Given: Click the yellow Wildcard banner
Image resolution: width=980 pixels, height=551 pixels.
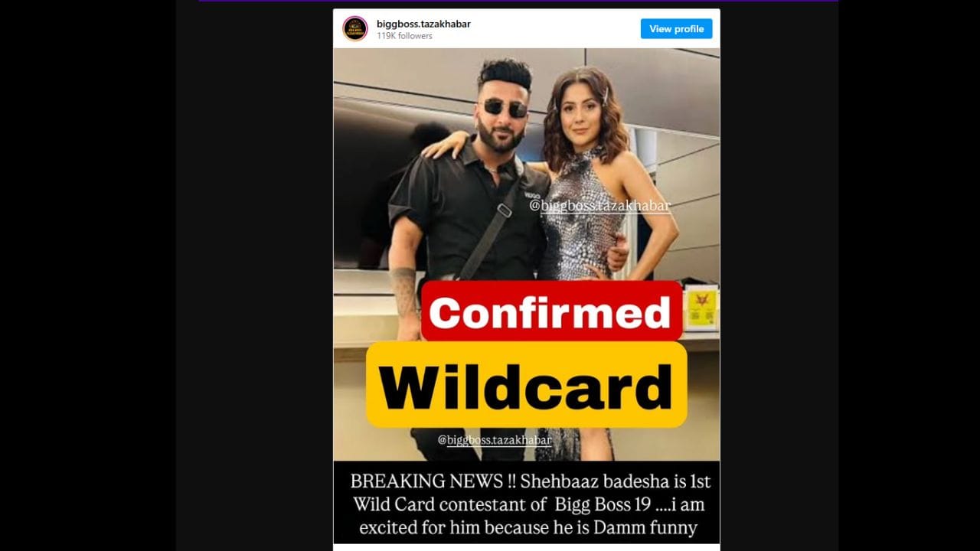Looking at the screenshot, I should pyautogui.click(x=526, y=386).
